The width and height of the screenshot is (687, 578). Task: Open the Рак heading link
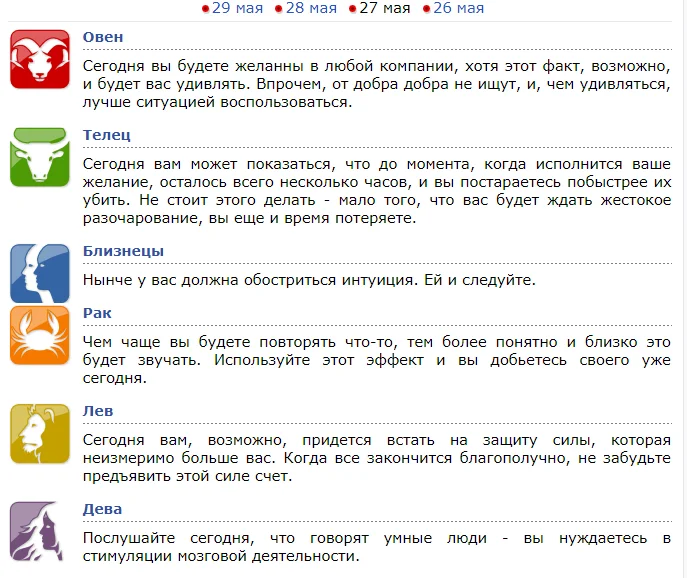(97, 313)
